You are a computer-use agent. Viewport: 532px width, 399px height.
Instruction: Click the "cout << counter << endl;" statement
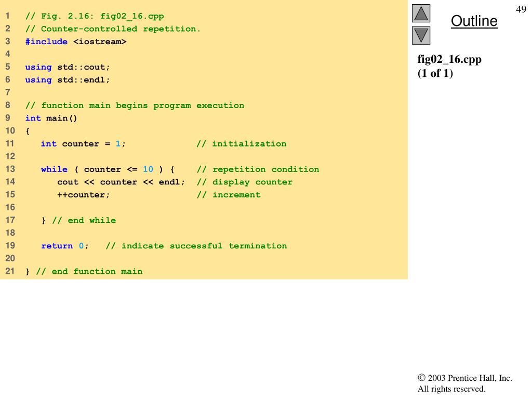point(121,182)
